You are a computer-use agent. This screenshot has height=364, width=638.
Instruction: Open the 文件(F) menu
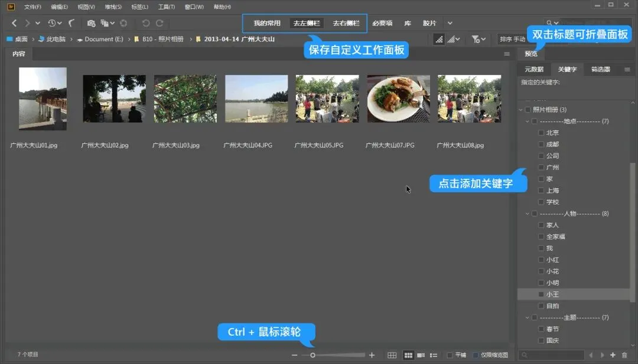(32, 7)
